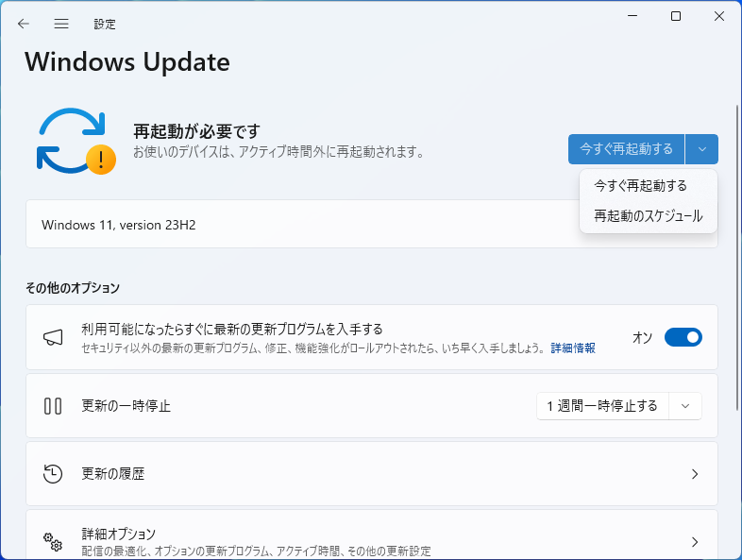Click the vertical scrollbar thumb on the right
Screen dimensions: 742x560
[x=737, y=258]
